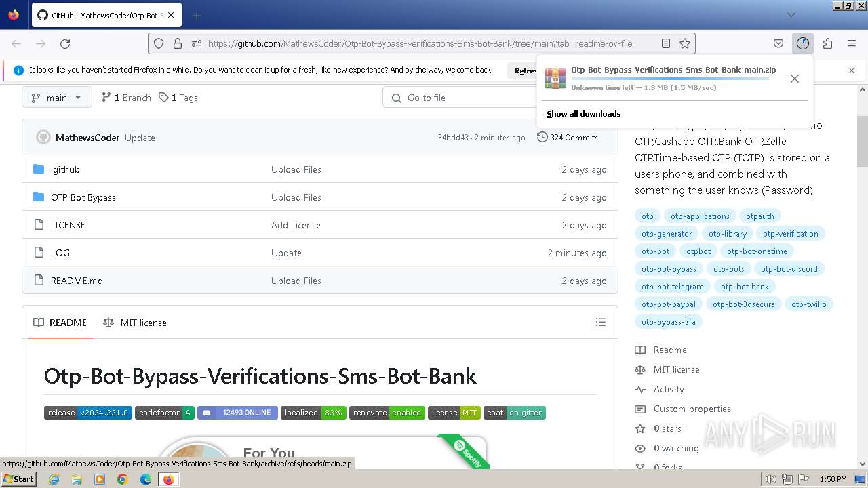Select the otp topic tag
Image resolution: width=868 pixels, height=488 pixels.
tap(648, 216)
